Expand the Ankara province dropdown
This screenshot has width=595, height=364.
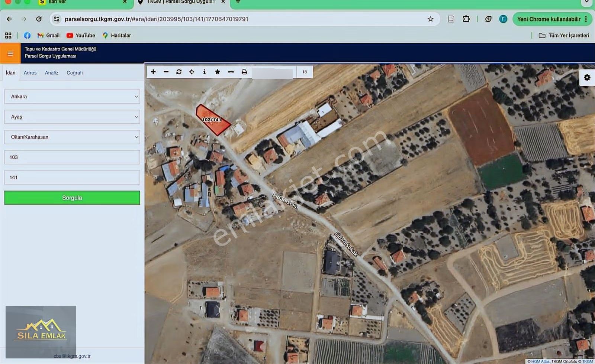(72, 97)
